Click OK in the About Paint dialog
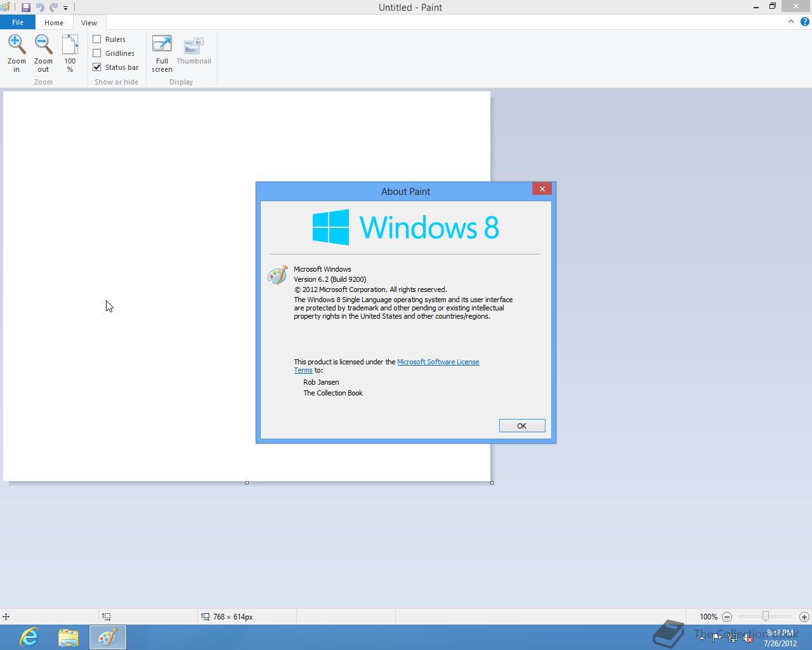812x650 pixels. tap(522, 426)
